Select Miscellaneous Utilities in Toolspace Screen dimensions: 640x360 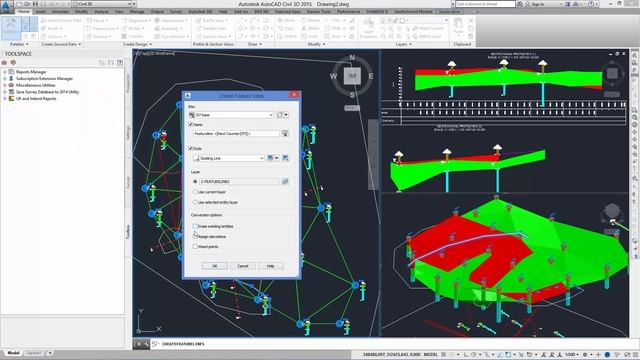[x=36, y=85]
